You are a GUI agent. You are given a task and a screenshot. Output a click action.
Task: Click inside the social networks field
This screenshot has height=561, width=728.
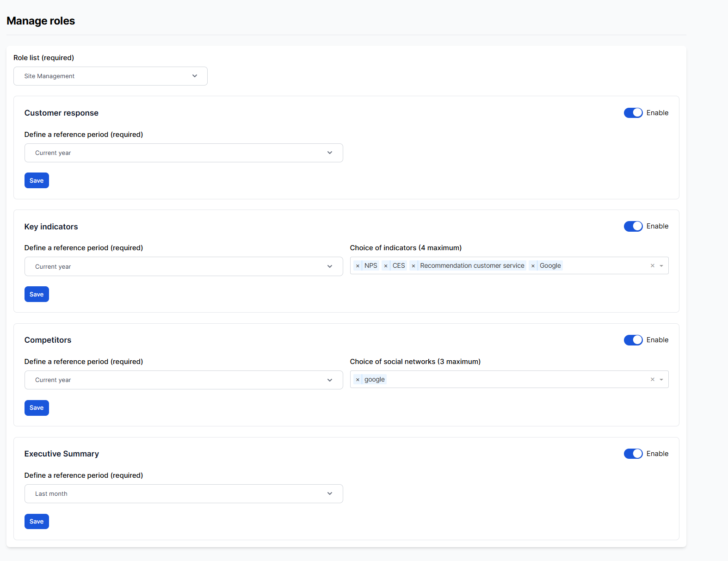tap(509, 380)
